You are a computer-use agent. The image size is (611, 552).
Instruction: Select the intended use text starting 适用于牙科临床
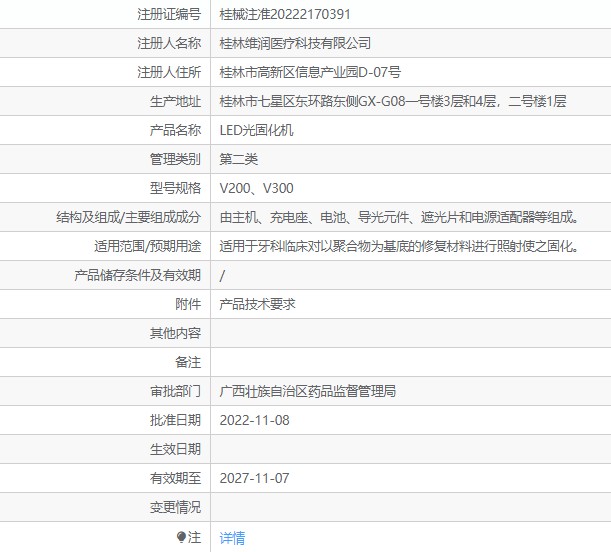[x=399, y=246]
